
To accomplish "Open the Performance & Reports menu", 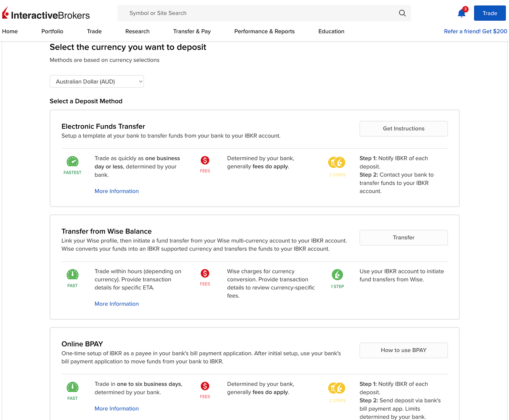I will [x=264, y=31].
